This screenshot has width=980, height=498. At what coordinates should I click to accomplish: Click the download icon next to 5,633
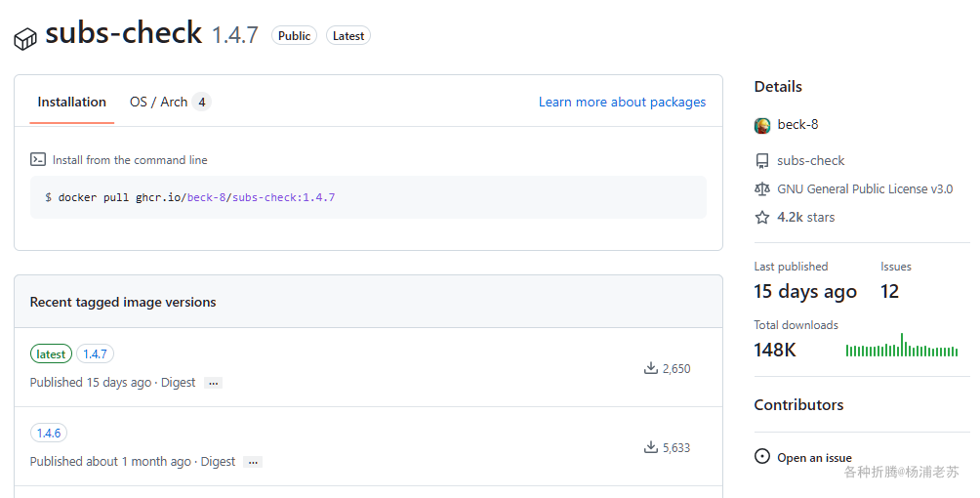click(x=650, y=447)
